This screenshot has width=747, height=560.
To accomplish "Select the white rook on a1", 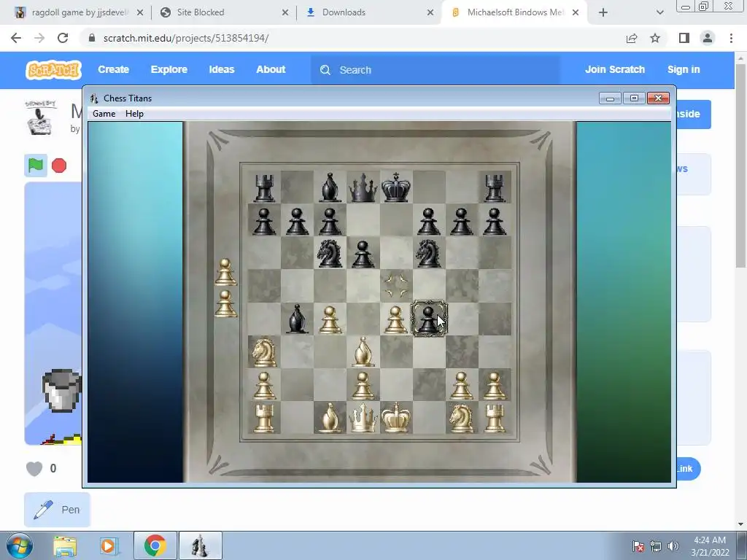I will click(x=264, y=418).
